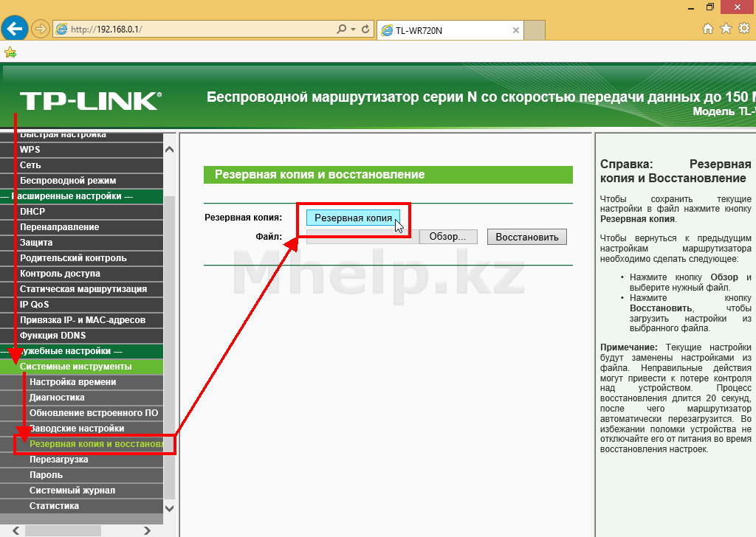
Task: Click the Резервная копия button
Action: point(353,218)
